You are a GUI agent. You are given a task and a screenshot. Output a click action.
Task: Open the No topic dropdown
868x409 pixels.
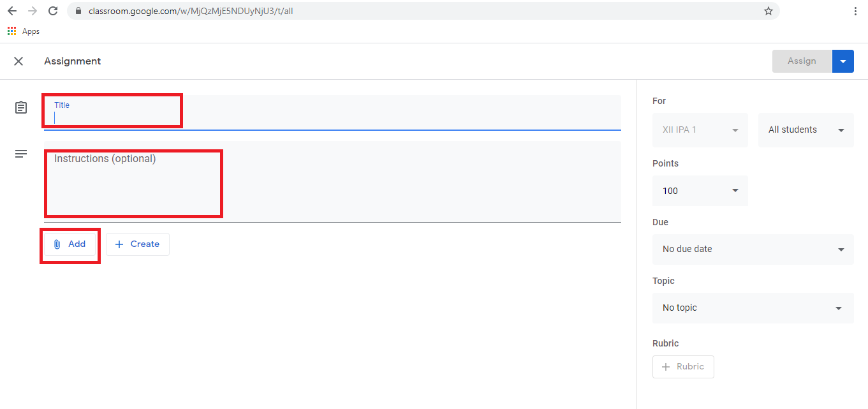click(x=753, y=308)
